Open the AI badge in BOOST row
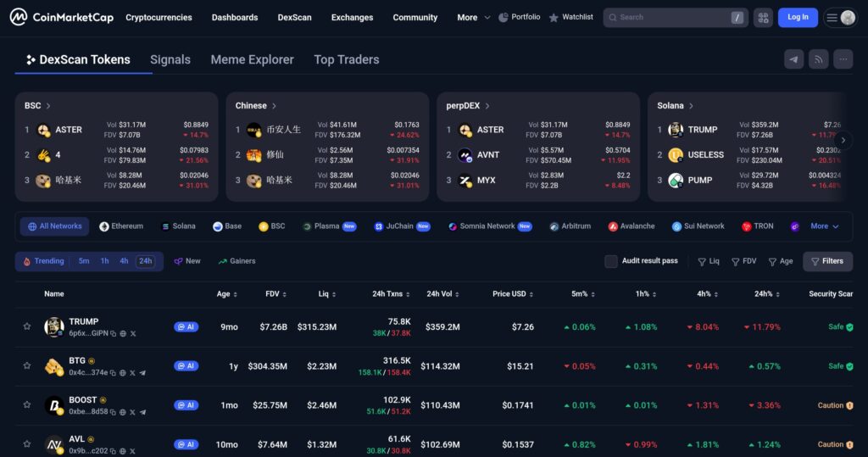868x457 pixels. tap(186, 405)
